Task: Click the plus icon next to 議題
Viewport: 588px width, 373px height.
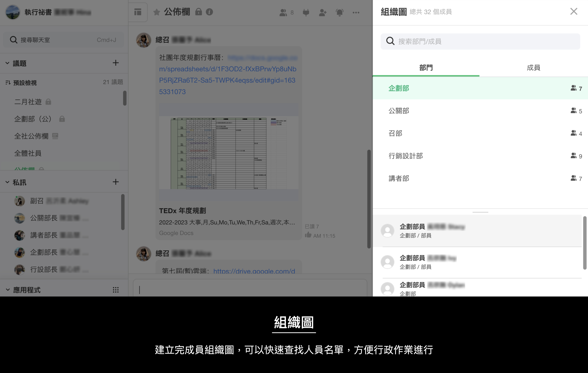Action: (x=115, y=63)
